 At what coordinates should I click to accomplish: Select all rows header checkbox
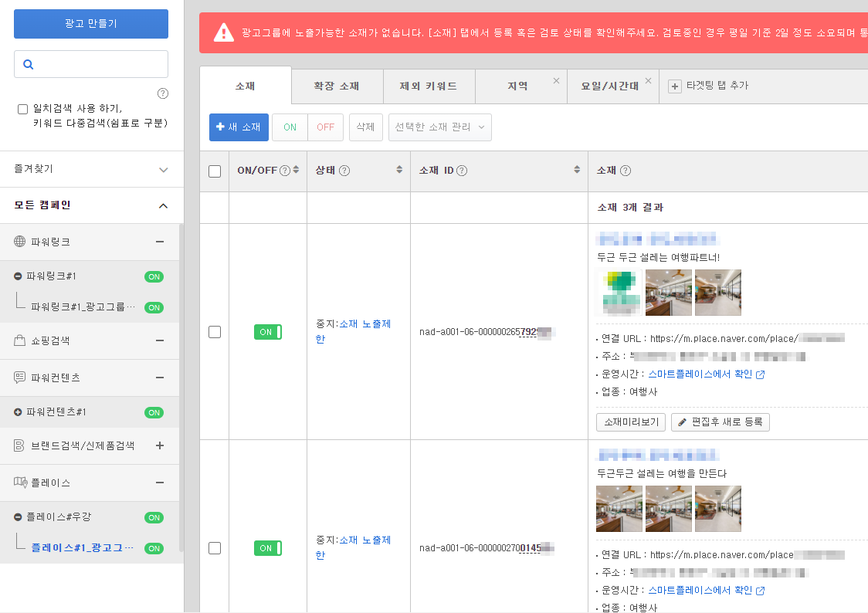point(215,171)
